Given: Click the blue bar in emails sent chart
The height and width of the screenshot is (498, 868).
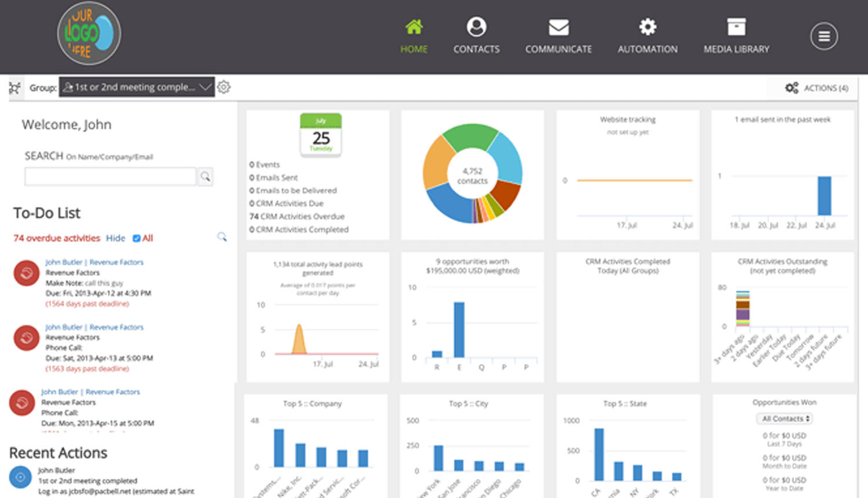Looking at the screenshot, I should point(824,196).
